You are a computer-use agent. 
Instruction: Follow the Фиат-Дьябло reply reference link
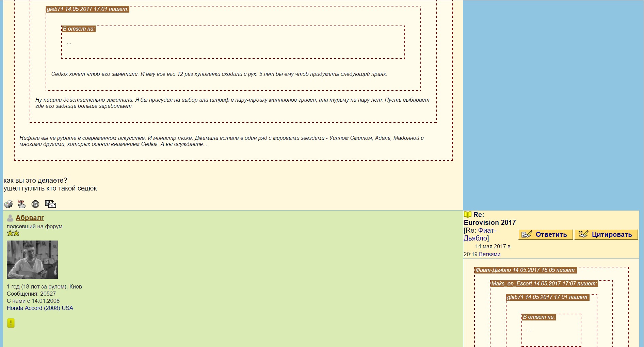(480, 234)
